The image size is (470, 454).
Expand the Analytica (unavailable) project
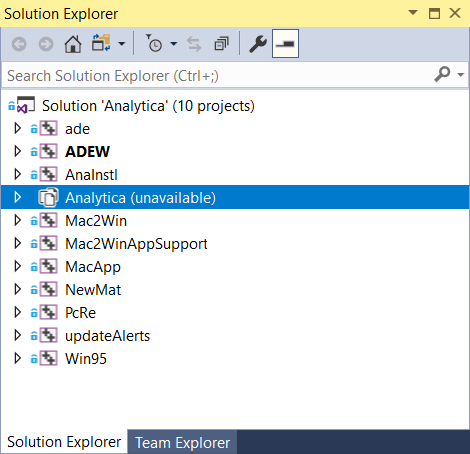(x=17, y=197)
